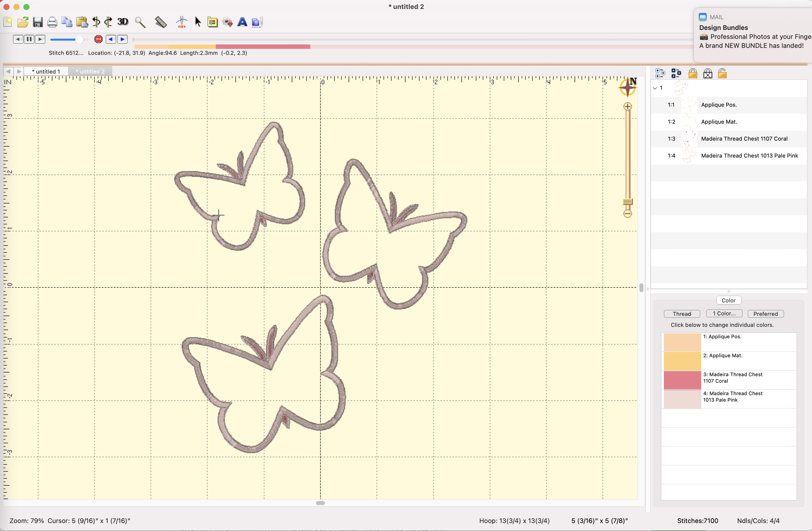The image size is (812, 531).
Task: Select the lettering A tool
Action: (242, 22)
